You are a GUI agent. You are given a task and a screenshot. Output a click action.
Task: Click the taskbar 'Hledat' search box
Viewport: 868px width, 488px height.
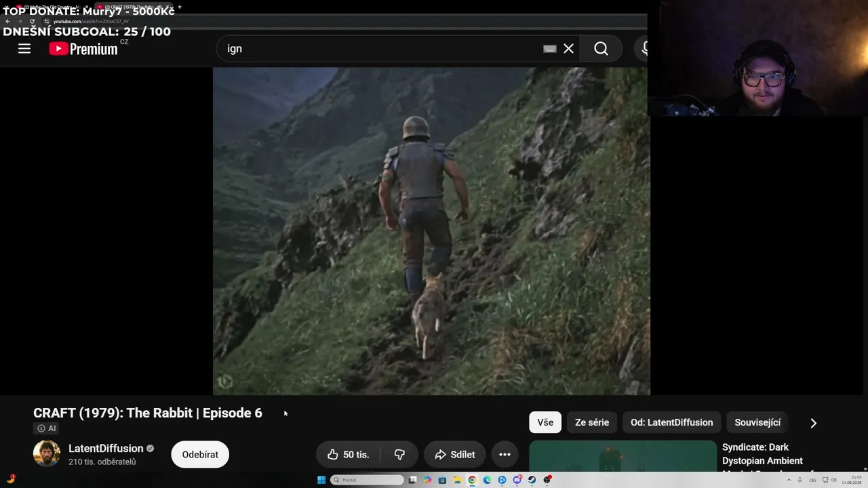tap(367, 480)
